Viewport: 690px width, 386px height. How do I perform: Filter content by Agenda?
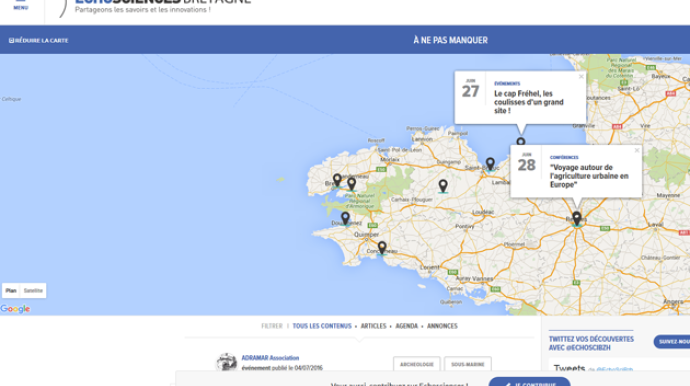406,326
